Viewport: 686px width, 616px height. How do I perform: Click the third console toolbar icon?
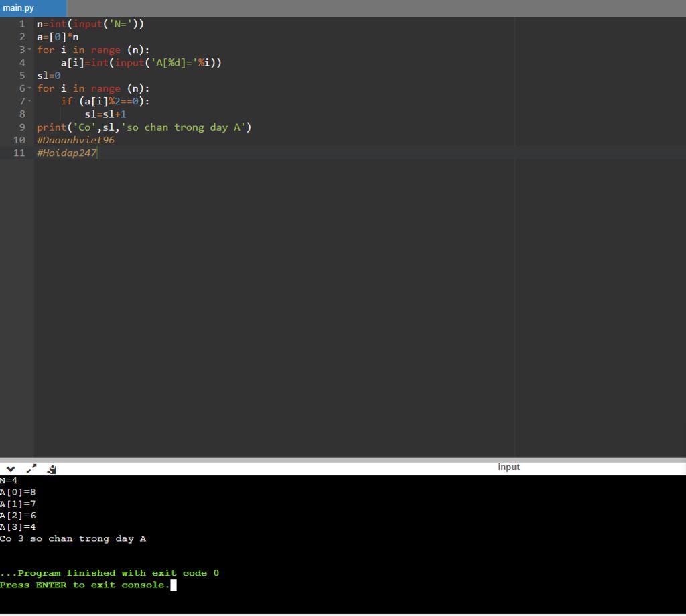pyautogui.click(x=52, y=469)
